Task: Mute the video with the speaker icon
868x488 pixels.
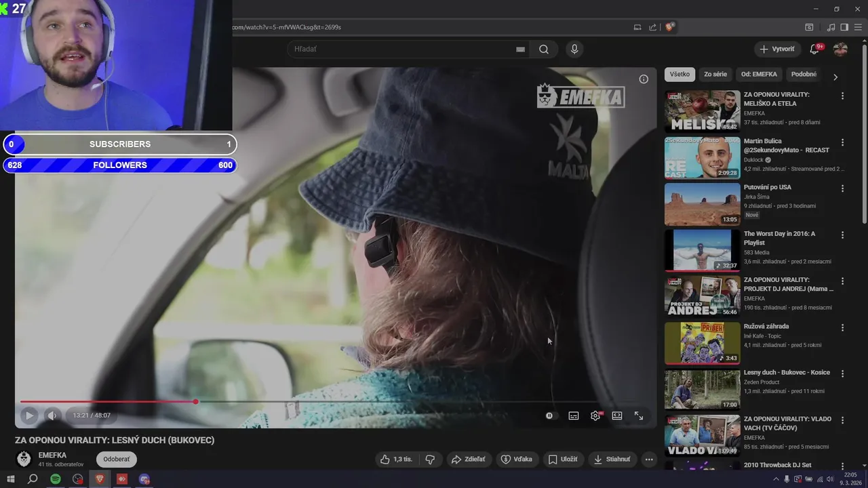Action: click(52, 415)
